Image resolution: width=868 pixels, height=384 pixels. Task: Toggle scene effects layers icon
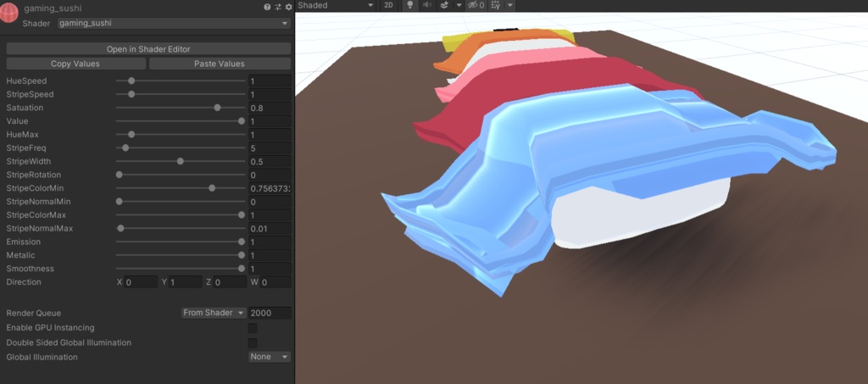444,6
